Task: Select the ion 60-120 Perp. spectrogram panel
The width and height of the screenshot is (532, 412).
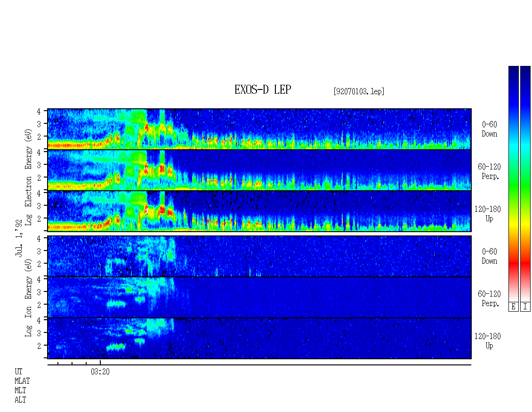Action: [x=259, y=297]
